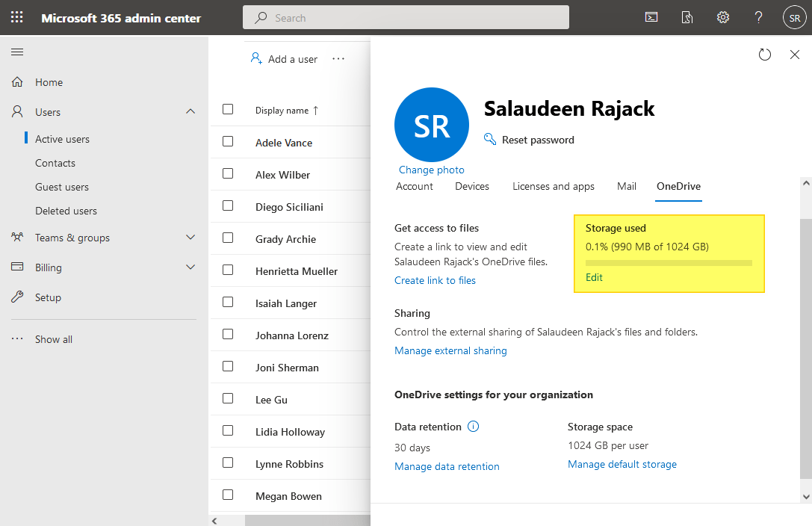Open help question mark icon
Screen dimensions: 812x526
[x=758, y=18]
